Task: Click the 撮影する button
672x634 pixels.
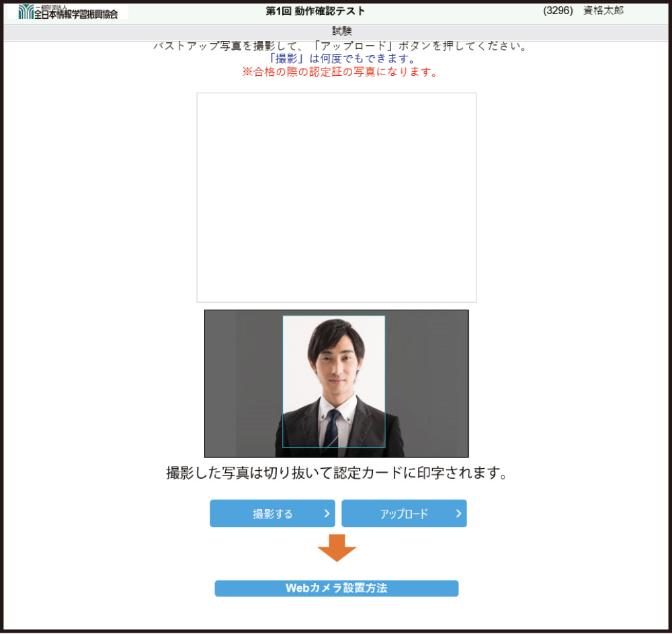Action: pyautogui.click(x=272, y=513)
